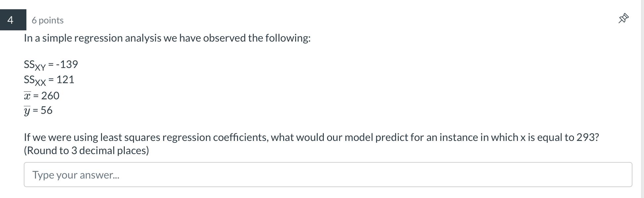The width and height of the screenshot is (644, 198).
Task: Click the 6 points label
Action: 48,20
